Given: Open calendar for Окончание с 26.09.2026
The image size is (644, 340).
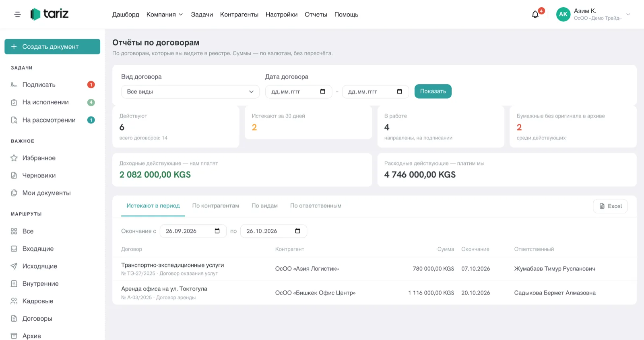Looking at the screenshot, I should [217, 231].
